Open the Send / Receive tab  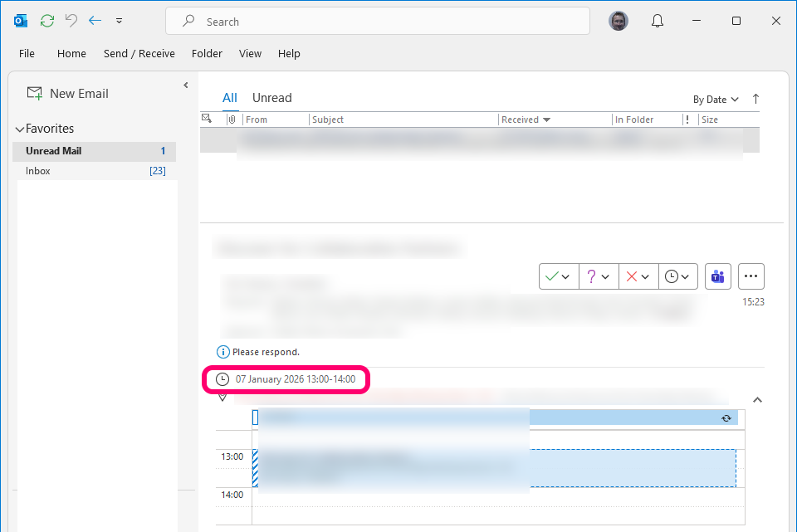(x=139, y=53)
